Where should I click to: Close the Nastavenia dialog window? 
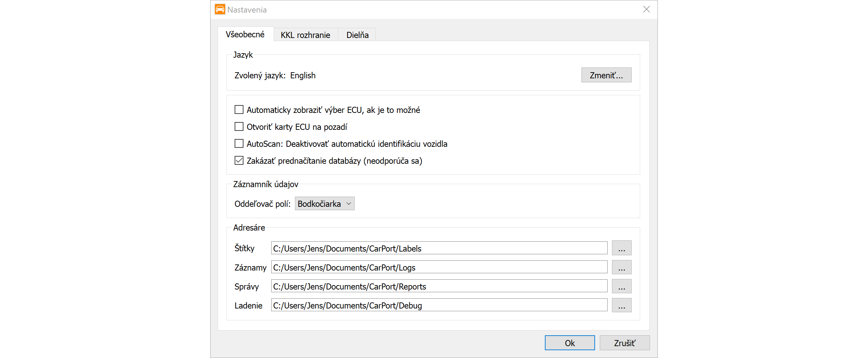tap(646, 9)
